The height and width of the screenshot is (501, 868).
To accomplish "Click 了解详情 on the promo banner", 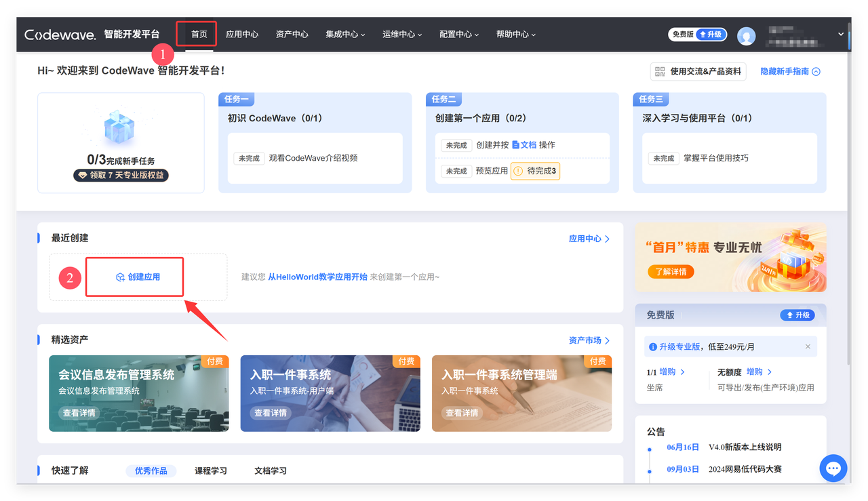I will [671, 272].
